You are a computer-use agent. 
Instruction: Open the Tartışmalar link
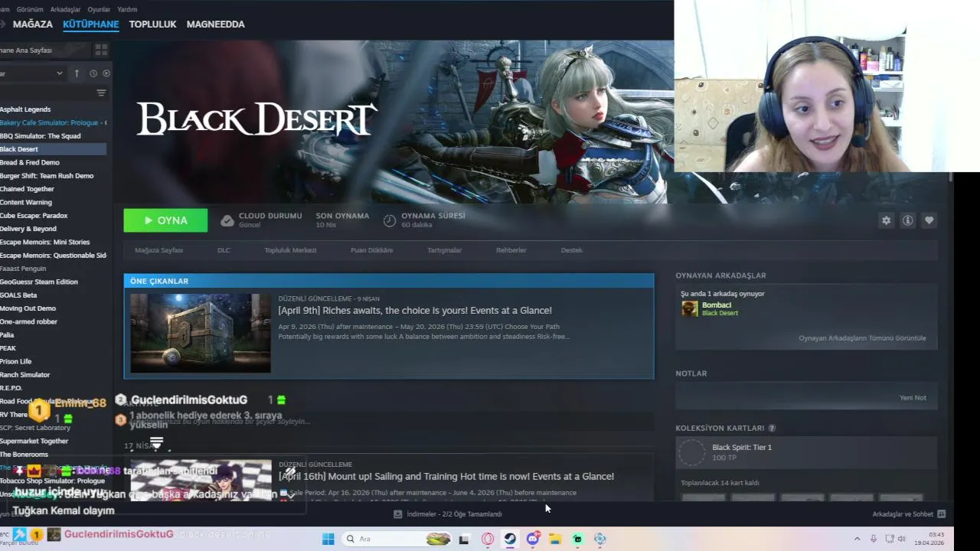[444, 250]
